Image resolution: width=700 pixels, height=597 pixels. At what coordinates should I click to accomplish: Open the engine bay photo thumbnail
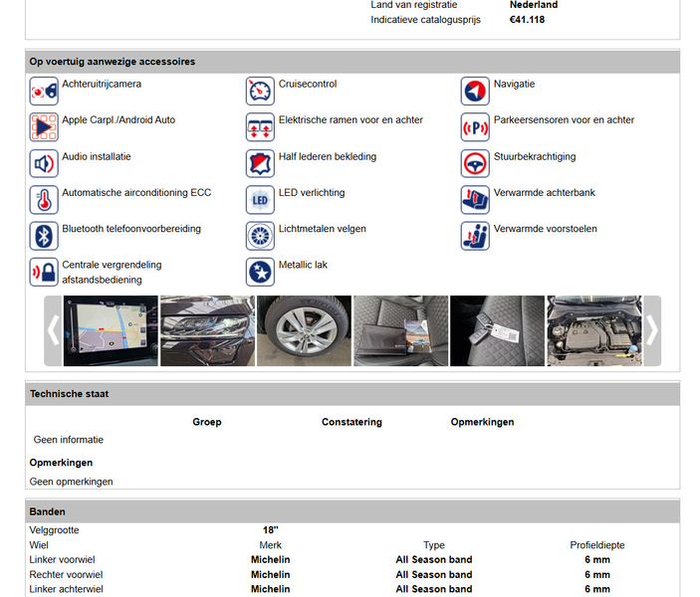pos(594,330)
